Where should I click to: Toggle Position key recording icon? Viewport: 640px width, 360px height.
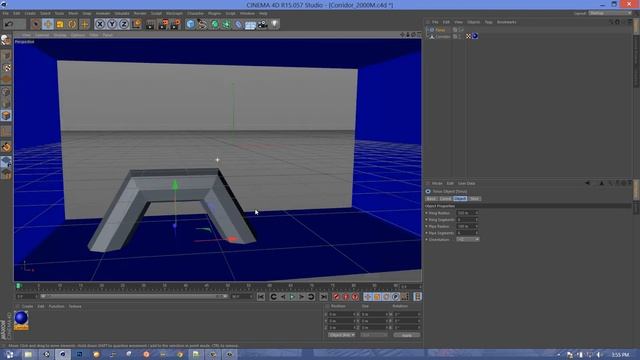point(368,297)
